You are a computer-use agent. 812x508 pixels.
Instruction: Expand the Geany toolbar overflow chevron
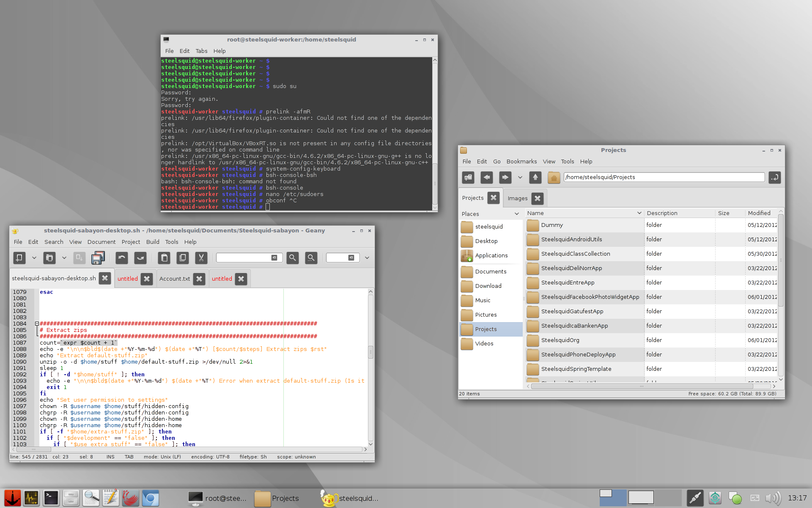pyautogui.click(x=367, y=257)
